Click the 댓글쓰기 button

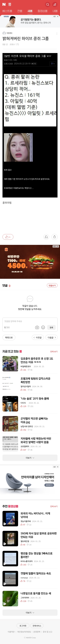coord(52,285)
